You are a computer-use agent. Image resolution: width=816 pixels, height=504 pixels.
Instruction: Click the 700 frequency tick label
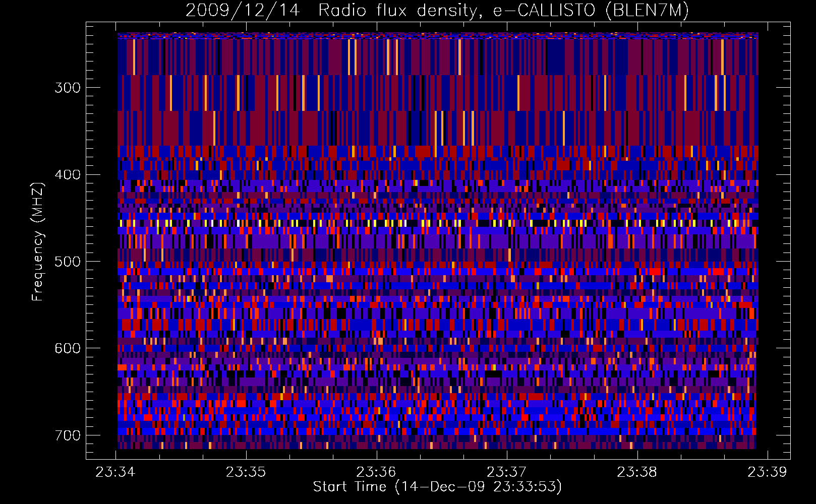pos(68,435)
